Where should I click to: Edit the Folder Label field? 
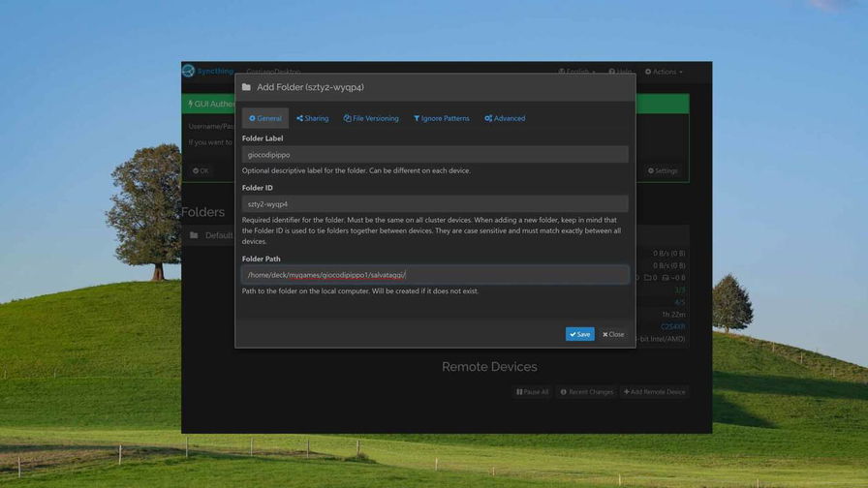tap(435, 155)
